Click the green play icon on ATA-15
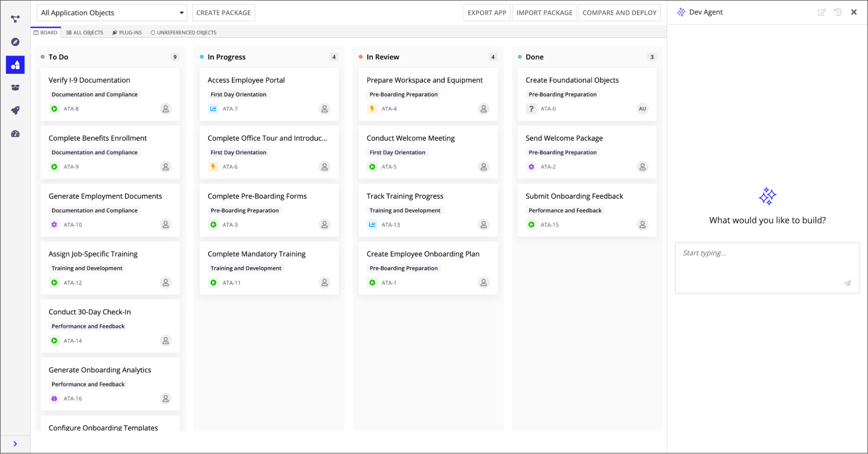Image resolution: width=868 pixels, height=454 pixels. coord(531,225)
